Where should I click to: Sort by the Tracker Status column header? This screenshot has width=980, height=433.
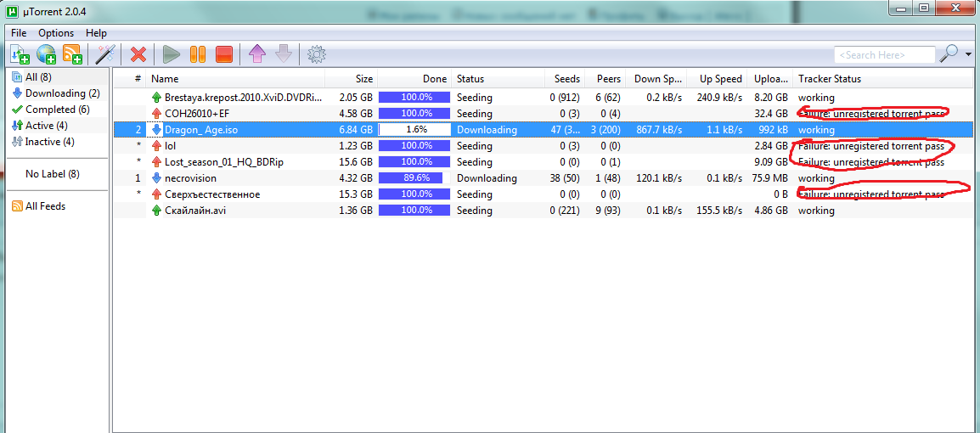click(x=829, y=79)
